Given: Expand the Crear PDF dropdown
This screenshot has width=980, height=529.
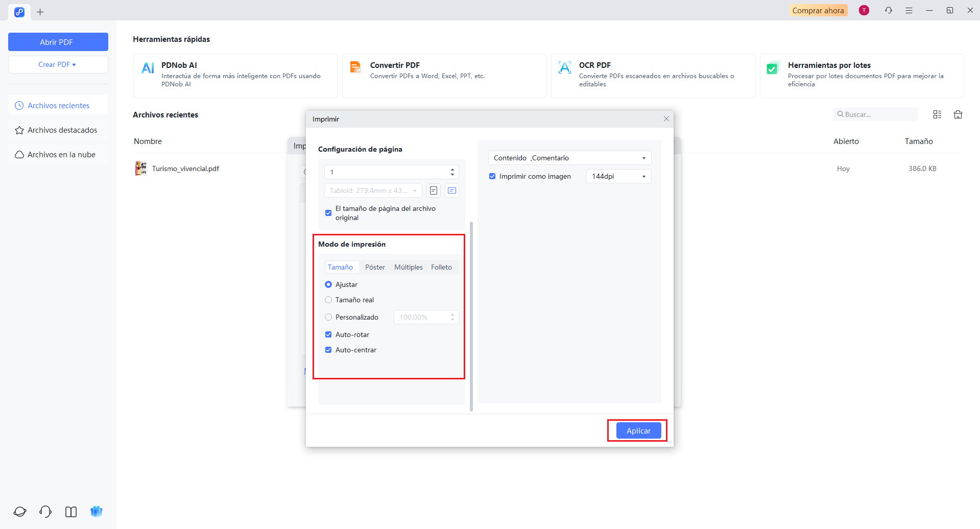Looking at the screenshot, I should click(x=58, y=64).
